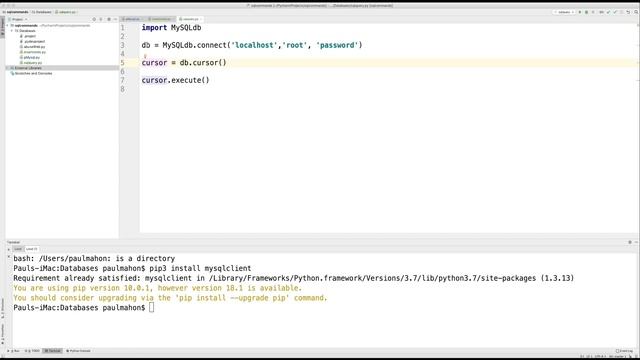The width and height of the screenshot is (640, 360).
Task: Hide the Project tool window
Action: pyautogui.click(x=115, y=19)
